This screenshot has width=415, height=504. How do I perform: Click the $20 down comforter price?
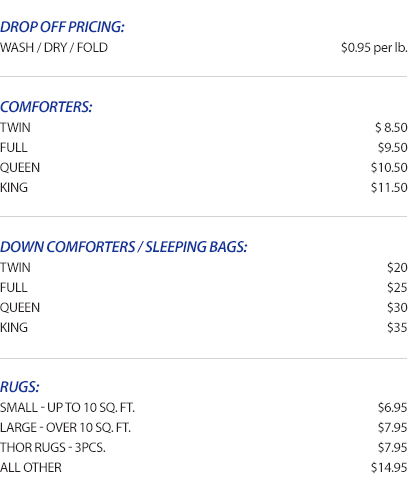tap(397, 268)
